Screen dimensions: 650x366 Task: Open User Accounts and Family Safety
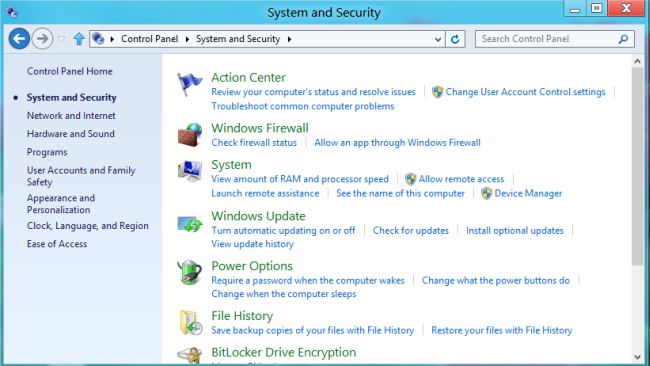[x=81, y=176]
